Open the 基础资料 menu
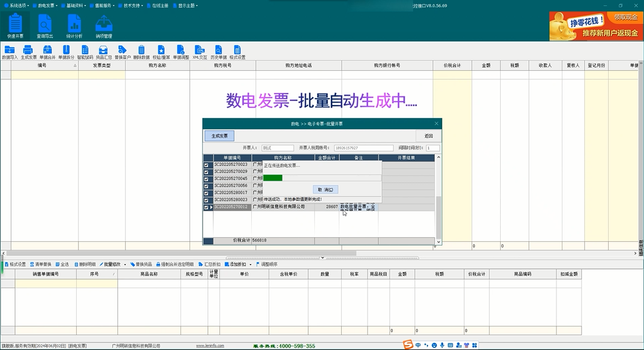Viewport: 644px width, 350px height. click(x=76, y=5)
